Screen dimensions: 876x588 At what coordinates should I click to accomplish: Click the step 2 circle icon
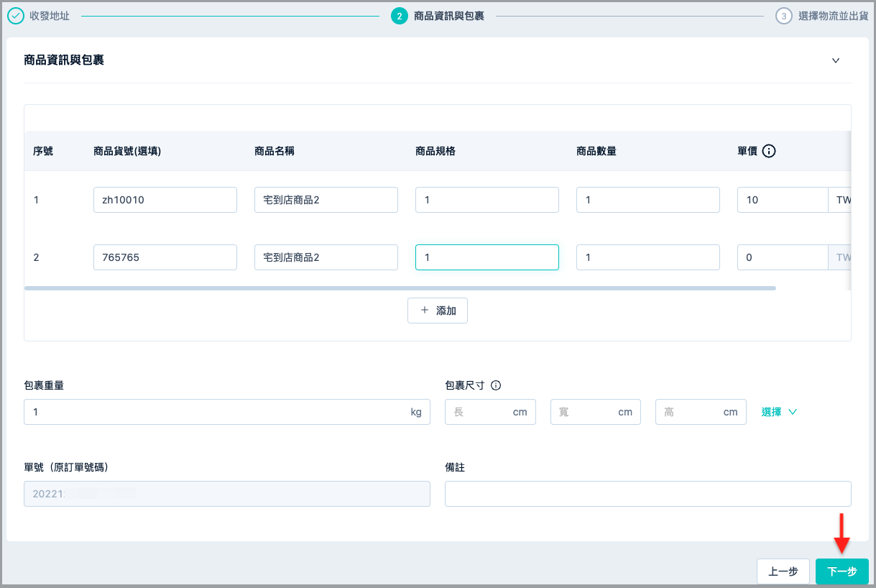400,16
